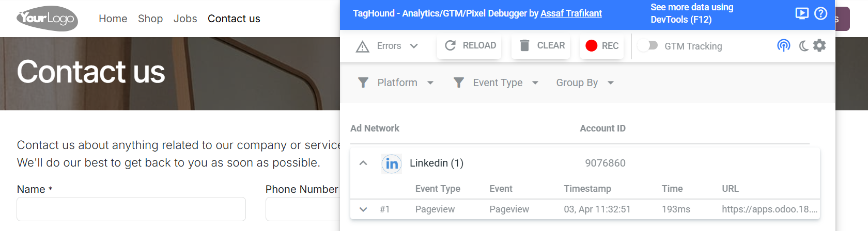Go to the Shop menu item
868x231 pixels.
pyautogui.click(x=150, y=19)
